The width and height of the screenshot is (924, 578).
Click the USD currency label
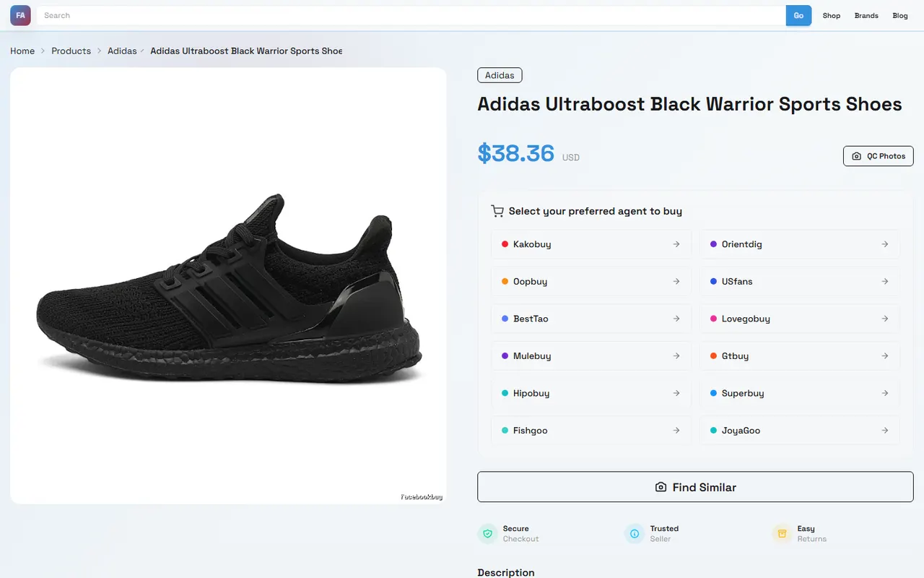click(571, 158)
